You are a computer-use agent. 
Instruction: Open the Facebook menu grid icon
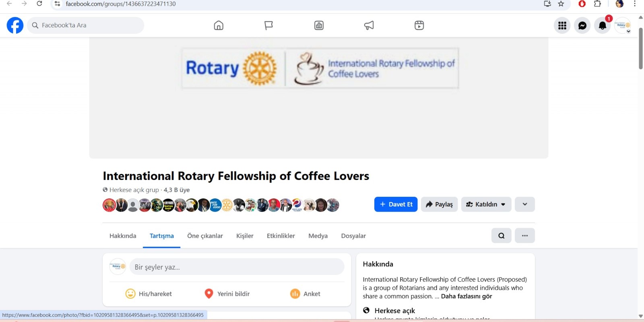pos(562,25)
